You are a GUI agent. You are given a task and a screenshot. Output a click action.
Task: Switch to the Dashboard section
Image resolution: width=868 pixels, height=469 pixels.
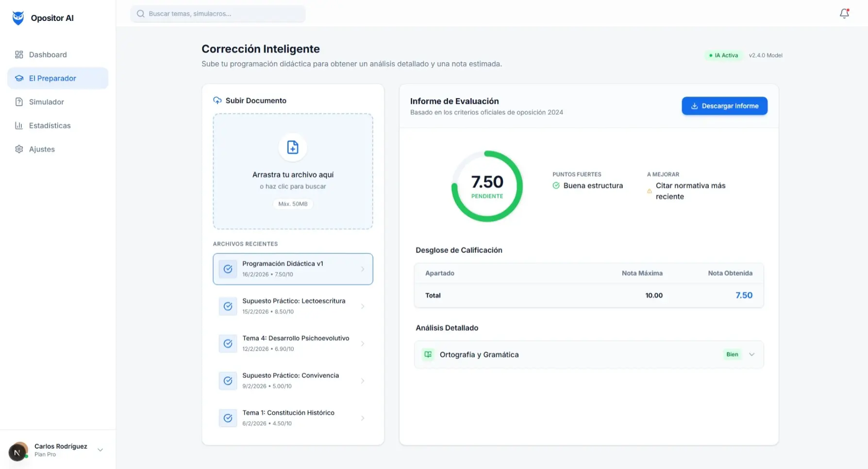coord(48,54)
